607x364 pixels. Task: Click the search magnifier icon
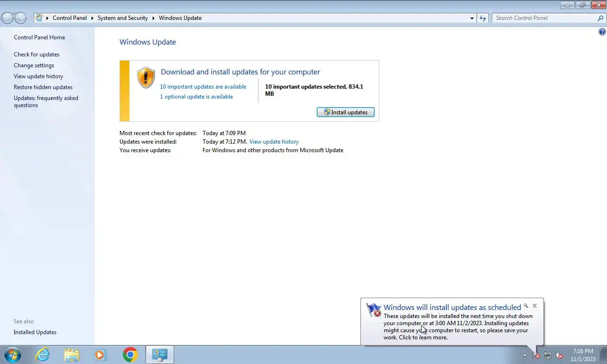click(x=600, y=18)
